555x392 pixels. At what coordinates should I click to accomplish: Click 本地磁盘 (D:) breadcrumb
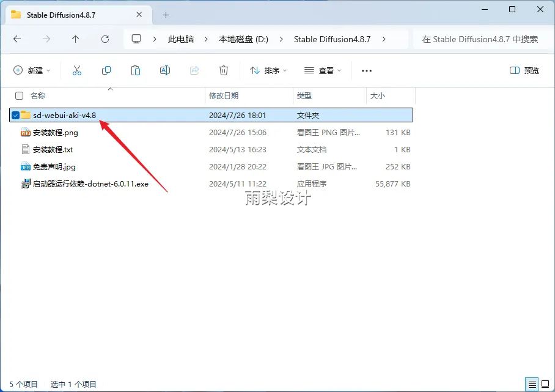243,39
